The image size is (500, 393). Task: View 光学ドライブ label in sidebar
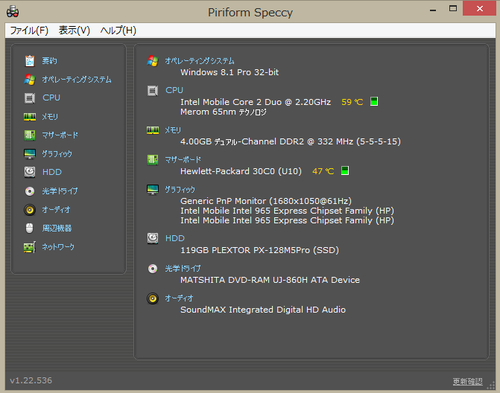[x=60, y=191]
